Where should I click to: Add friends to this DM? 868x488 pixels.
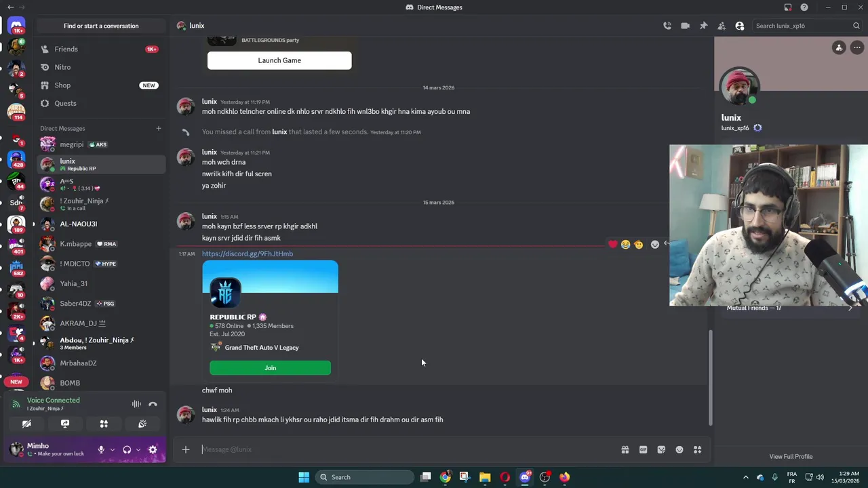(722, 26)
